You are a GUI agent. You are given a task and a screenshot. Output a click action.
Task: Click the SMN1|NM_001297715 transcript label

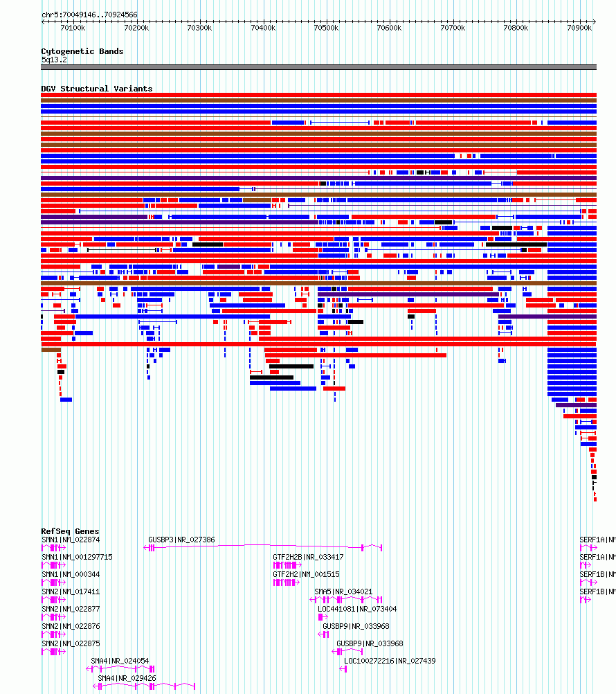pos(77,558)
